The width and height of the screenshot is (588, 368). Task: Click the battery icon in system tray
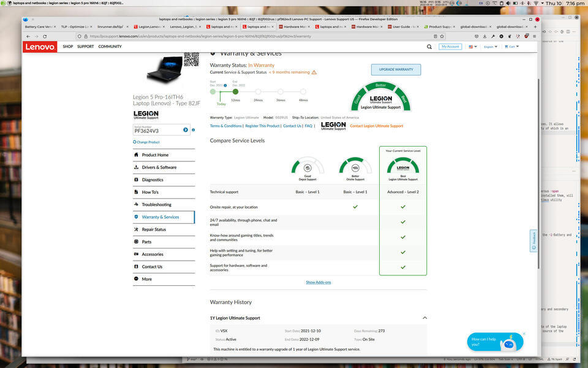[515, 3]
